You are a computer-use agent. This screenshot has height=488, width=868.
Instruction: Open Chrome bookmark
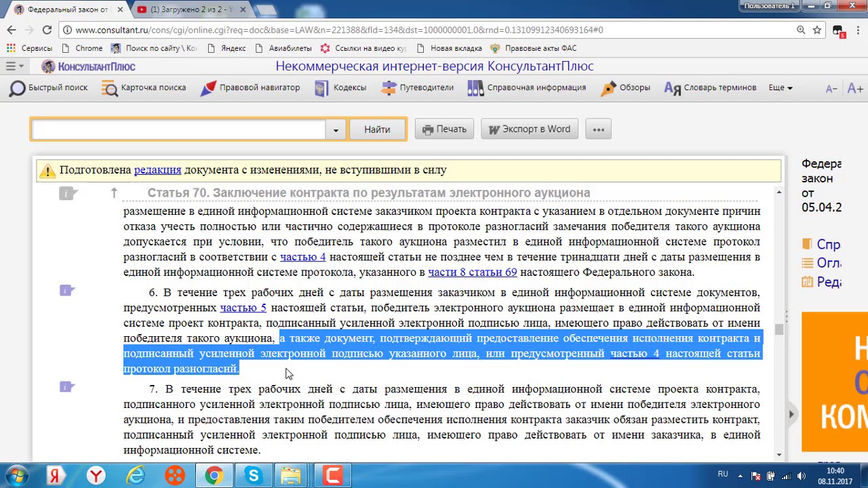(81, 48)
